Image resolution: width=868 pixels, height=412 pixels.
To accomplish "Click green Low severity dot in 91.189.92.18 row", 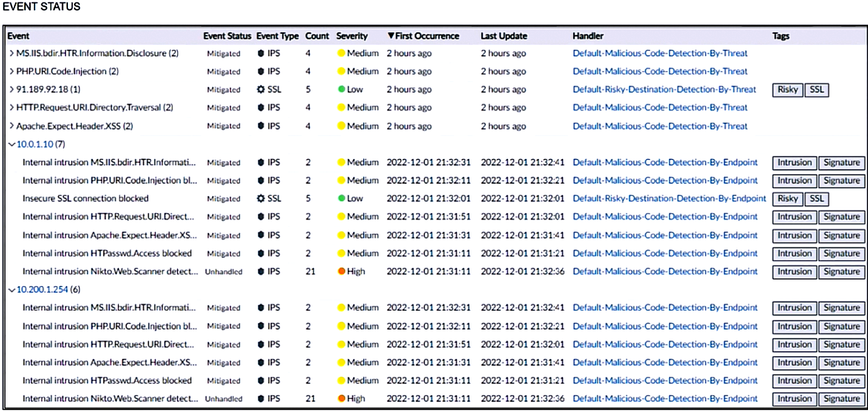I will point(341,89).
